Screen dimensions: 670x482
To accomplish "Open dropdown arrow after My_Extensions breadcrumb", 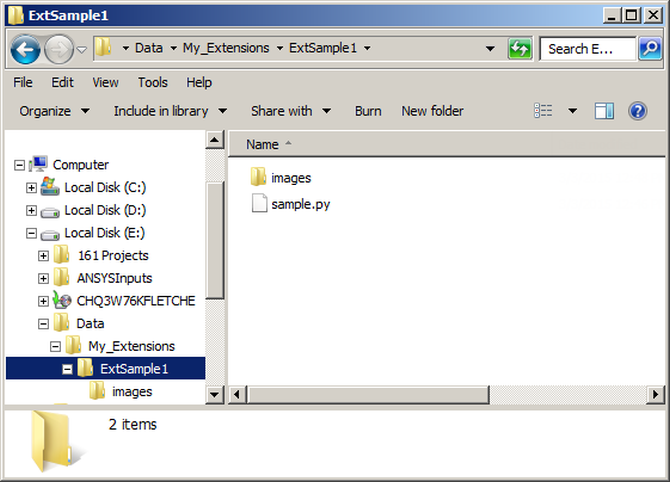I will tap(280, 48).
